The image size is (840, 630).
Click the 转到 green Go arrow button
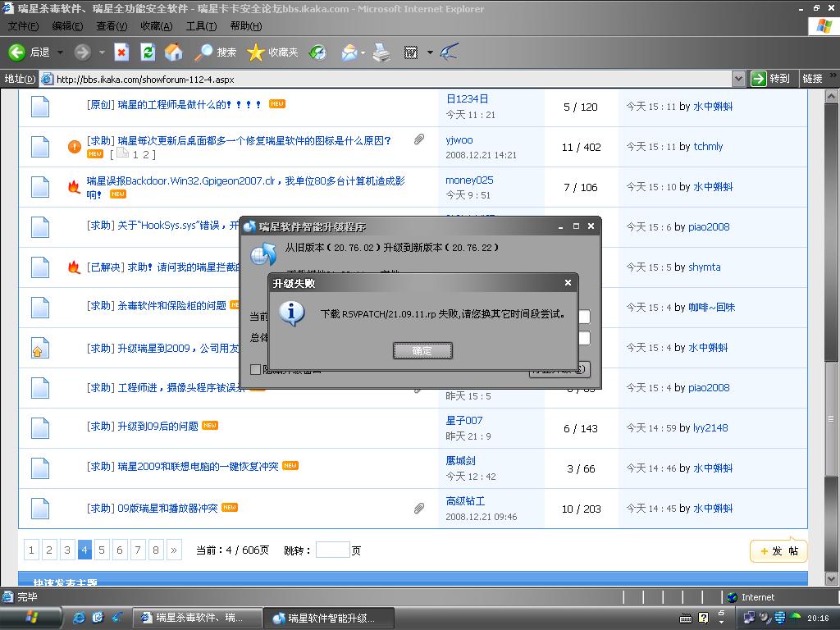(771, 78)
